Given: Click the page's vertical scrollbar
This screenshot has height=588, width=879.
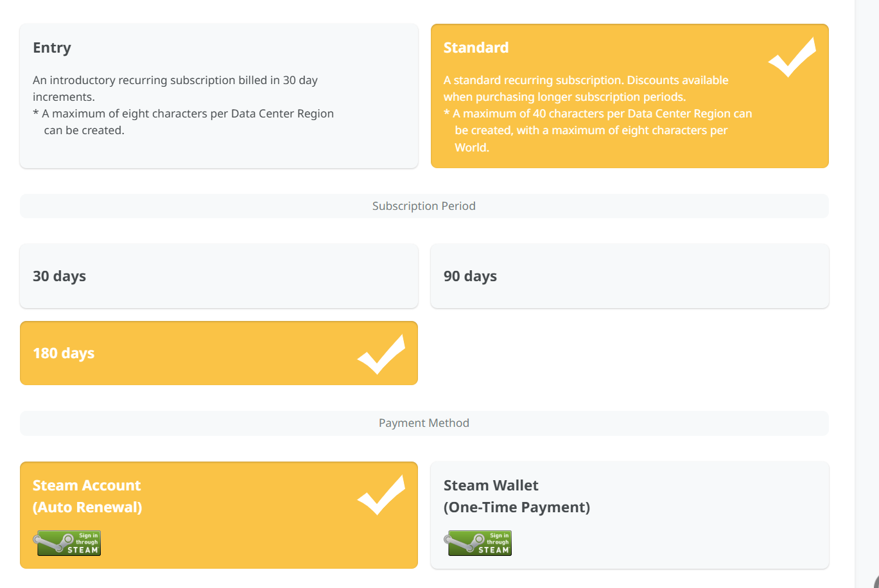Looking at the screenshot, I should [x=867, y=257].
